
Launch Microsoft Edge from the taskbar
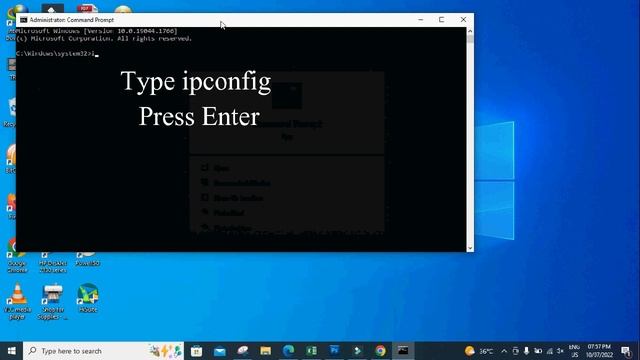(x=289, y=351)
